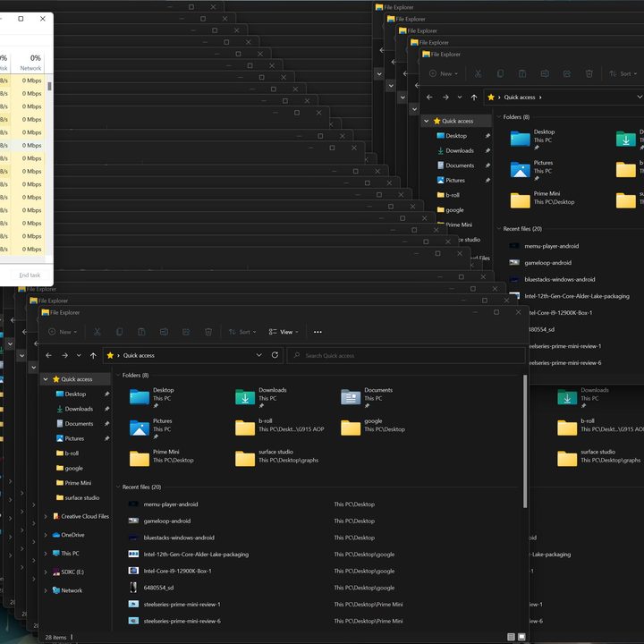Select Pictures in front window navigation pane
644x644 pixels.
(x=75, y=438)
